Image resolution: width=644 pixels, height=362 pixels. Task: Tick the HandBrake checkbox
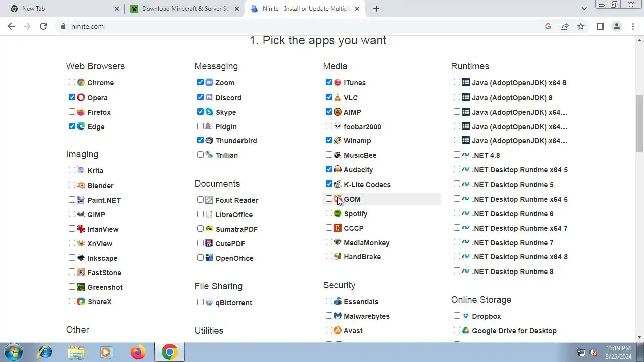pyautogui.click(x=329, y=256)
